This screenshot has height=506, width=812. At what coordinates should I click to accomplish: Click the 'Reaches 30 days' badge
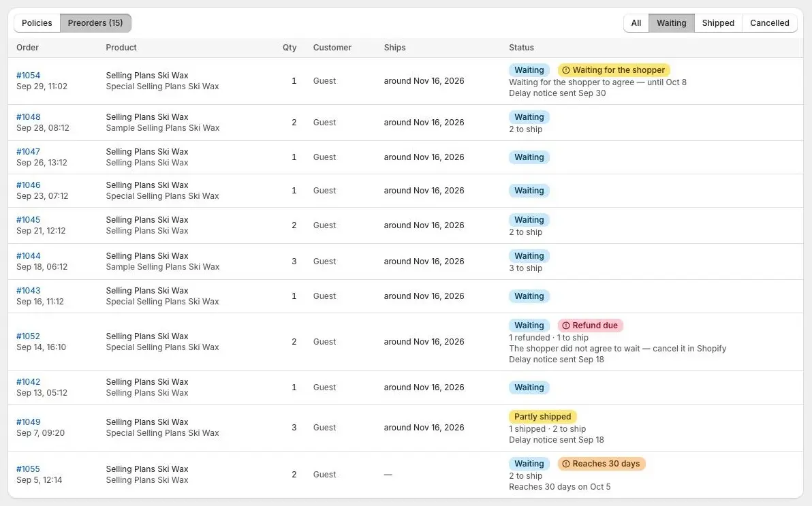click(602, 464)
